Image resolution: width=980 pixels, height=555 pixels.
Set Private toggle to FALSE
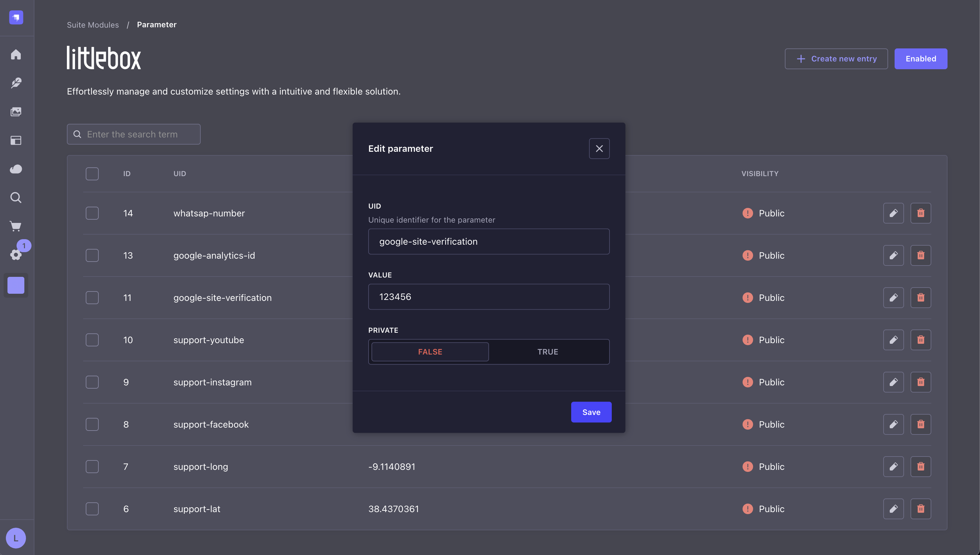pos(430,352)
